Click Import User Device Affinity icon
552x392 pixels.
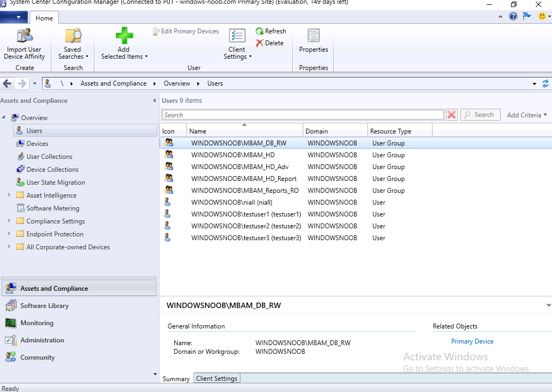tap(25, 36)
